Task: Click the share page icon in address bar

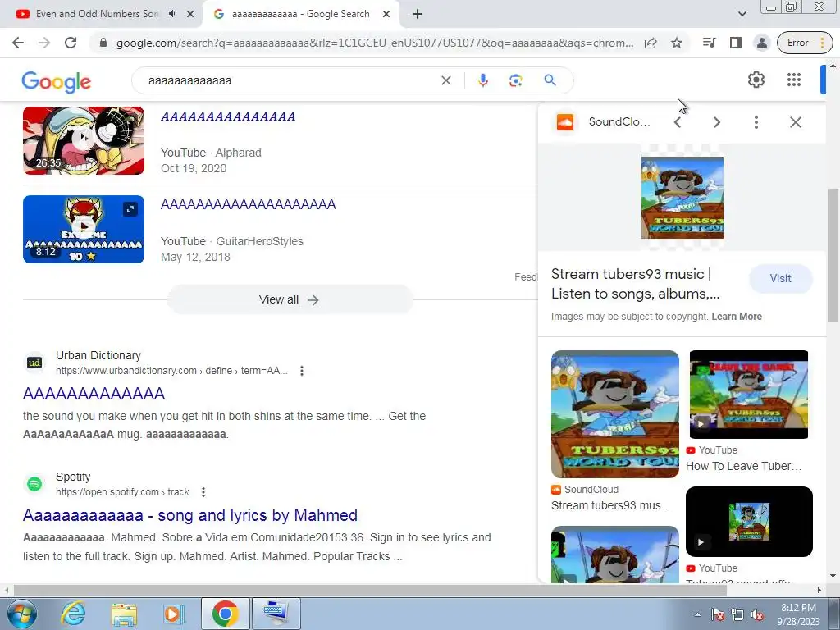Action: (651, 43)
